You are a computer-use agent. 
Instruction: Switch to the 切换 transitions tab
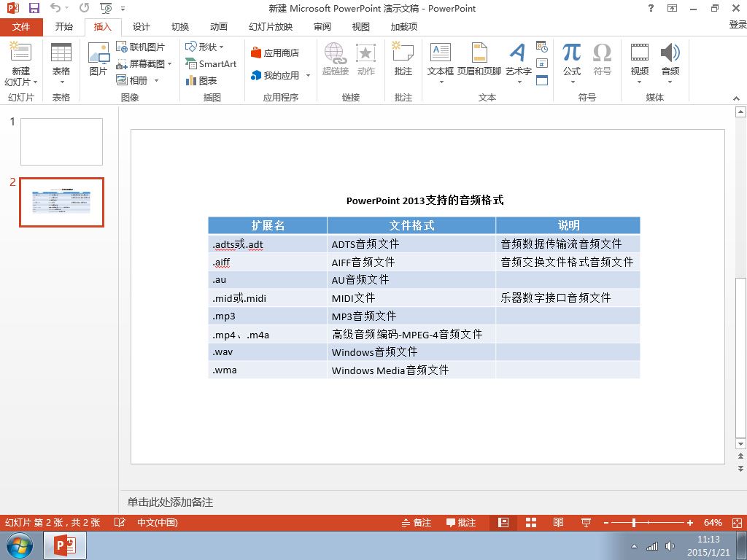[180, 27]
